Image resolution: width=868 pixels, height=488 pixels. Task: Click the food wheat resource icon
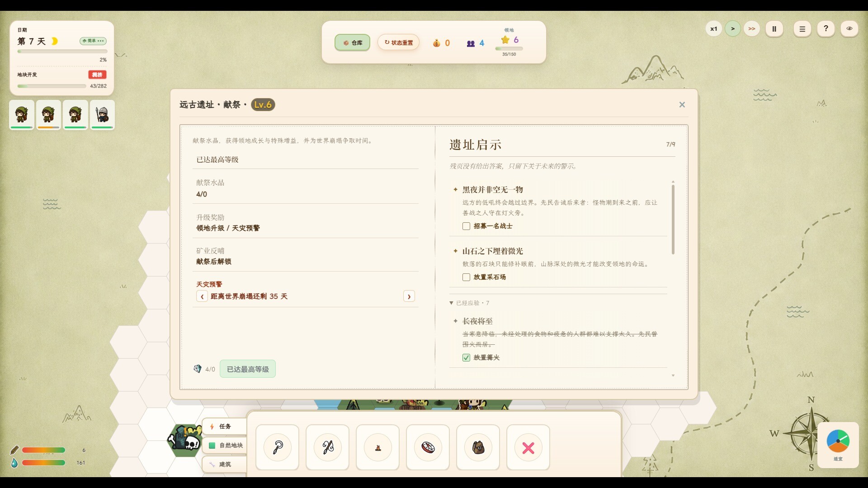14,450
